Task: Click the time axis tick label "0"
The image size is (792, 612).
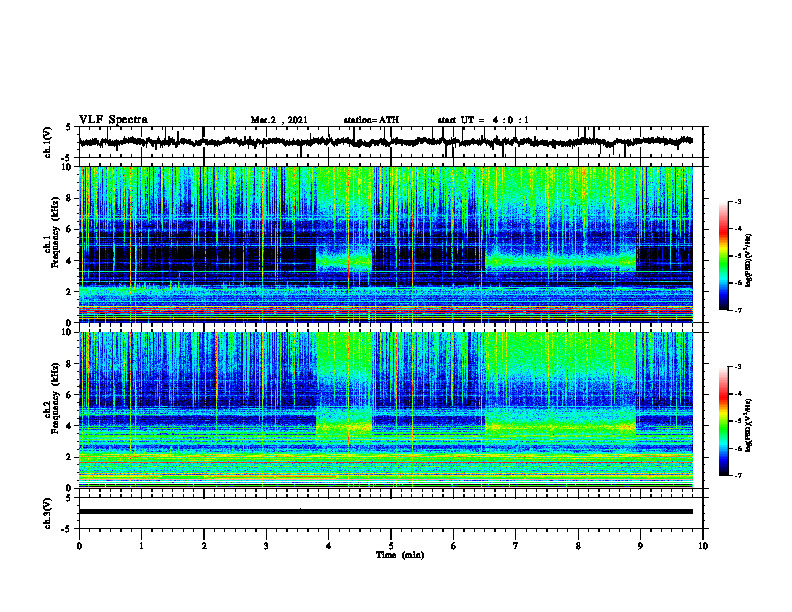Action: point(79,546)
